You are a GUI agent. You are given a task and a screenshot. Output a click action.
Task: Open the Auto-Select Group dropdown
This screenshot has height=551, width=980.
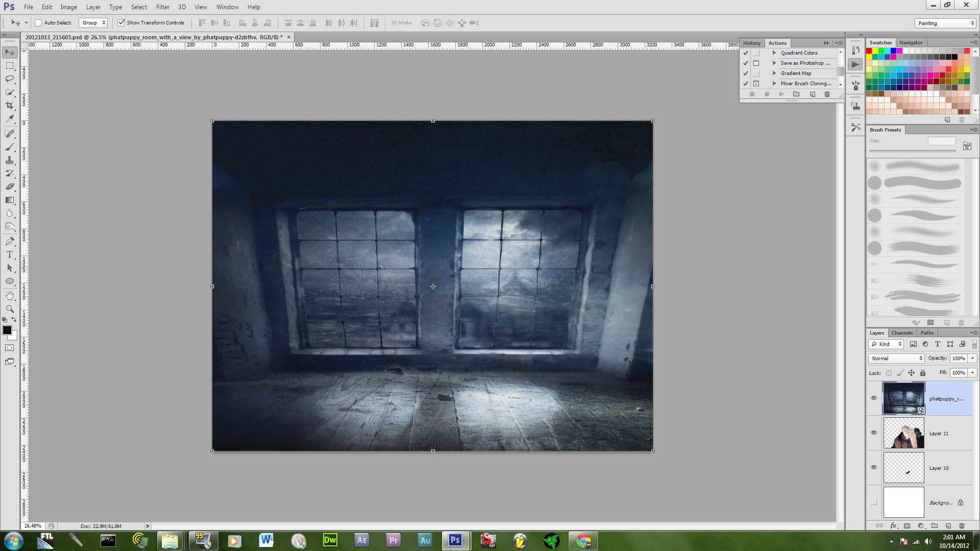click(x=93, y=23)
